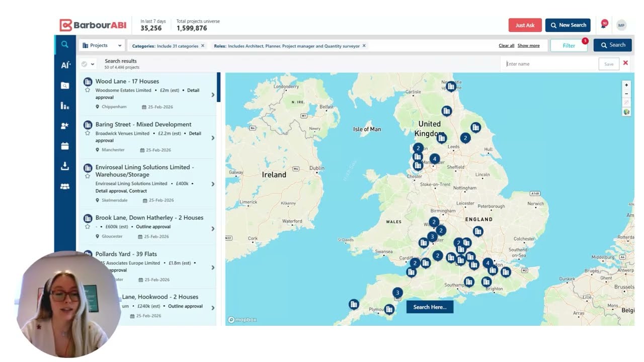Open the saved searches folder icon
644x362 pixels.
(65, 85)
